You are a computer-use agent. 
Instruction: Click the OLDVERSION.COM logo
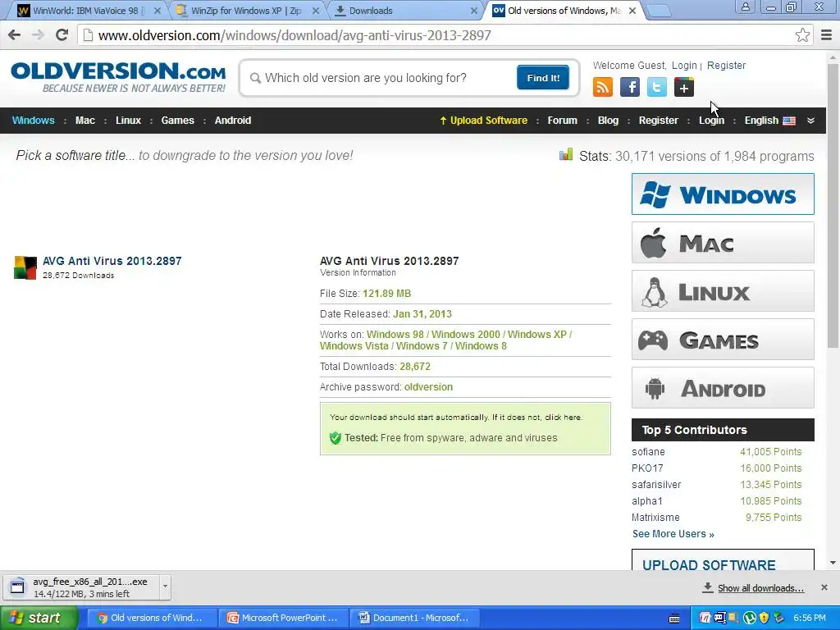(118, 77)
